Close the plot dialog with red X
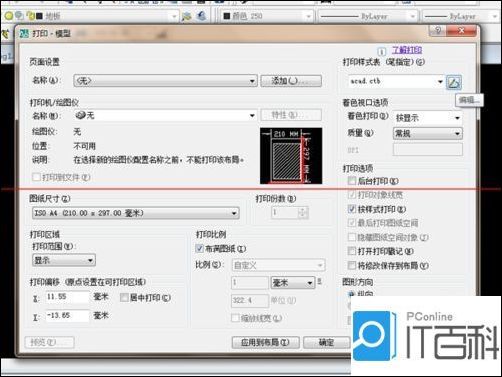The width and height of the screenshot is (502, 377). (462, 31)
